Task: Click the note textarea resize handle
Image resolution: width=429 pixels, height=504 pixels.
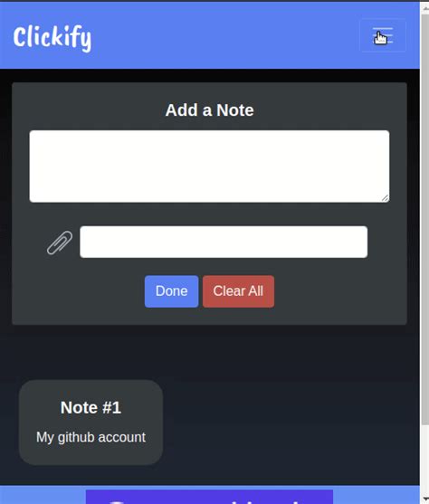Action: pyautogui.click(x=385, y=198)
